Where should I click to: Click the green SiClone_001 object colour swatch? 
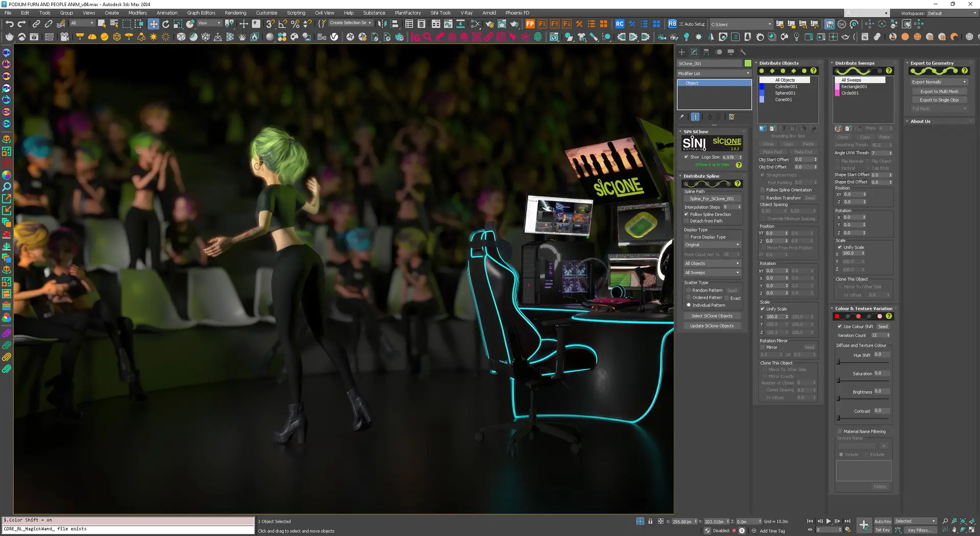click(748, 63)
